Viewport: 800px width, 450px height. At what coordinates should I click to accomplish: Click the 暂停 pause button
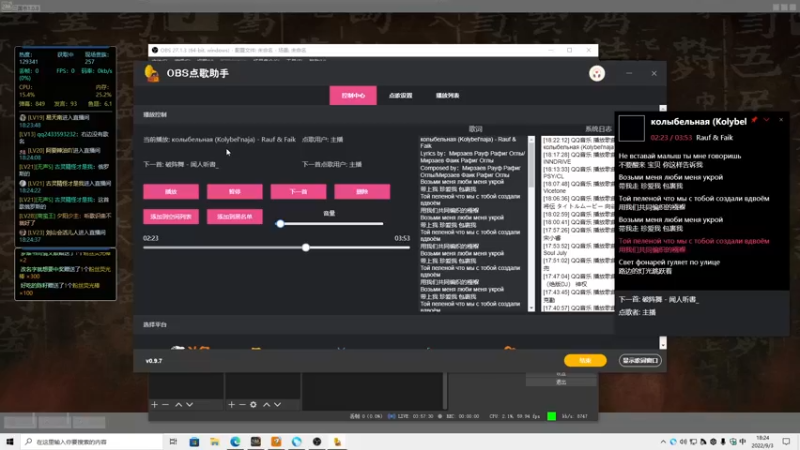[x=235, y=192]
